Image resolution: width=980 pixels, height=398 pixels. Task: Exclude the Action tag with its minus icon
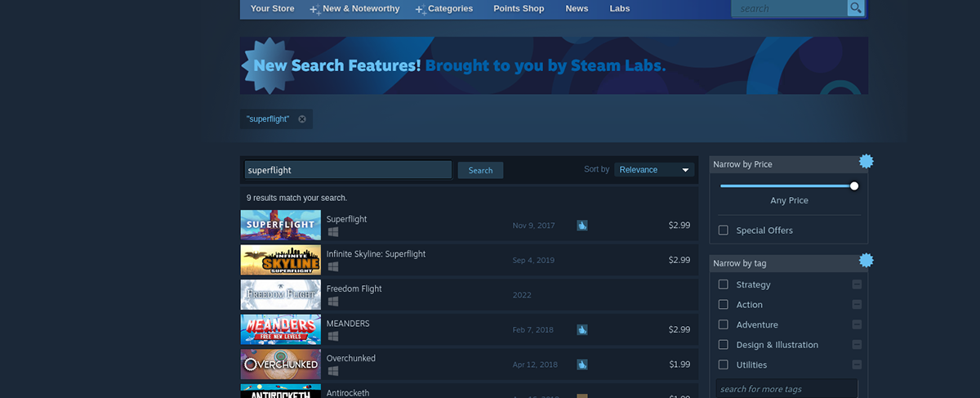click(857, 305)
